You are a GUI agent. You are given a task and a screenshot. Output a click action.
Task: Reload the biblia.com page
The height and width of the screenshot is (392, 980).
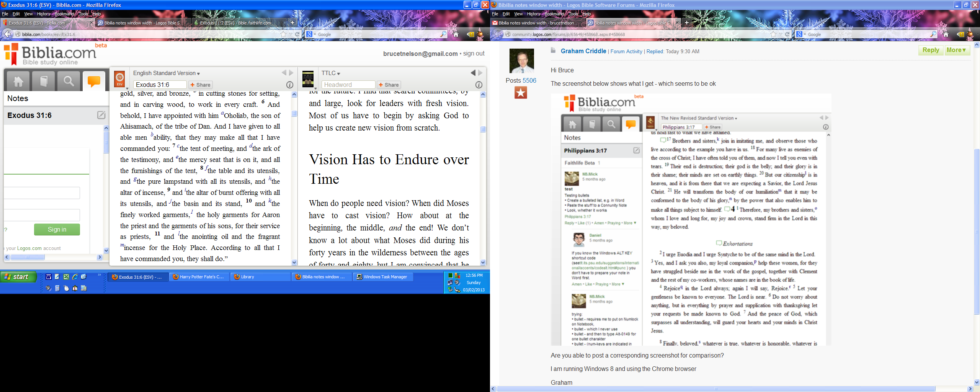[x=297, y=34]
